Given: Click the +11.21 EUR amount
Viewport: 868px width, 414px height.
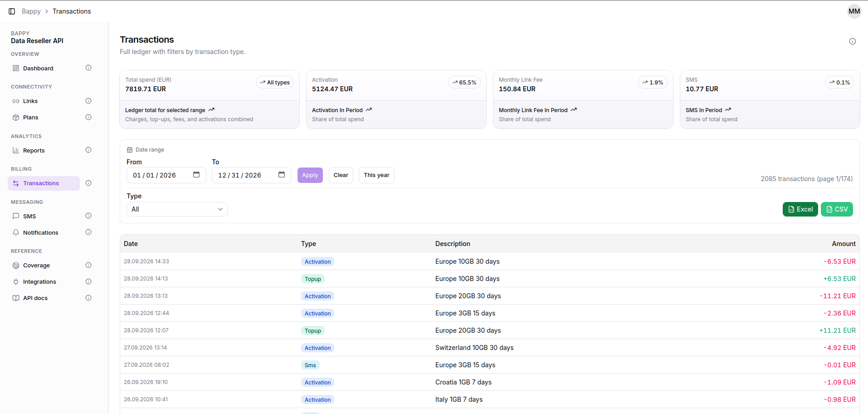Looking at the screenshot, I should click(838, 330).
